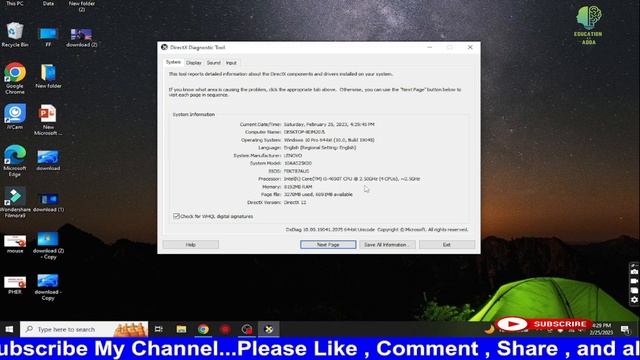Click the System Information group heading
Image resolution: width=640 pixels, height=360 pixels.
click(x=193, y=115)
